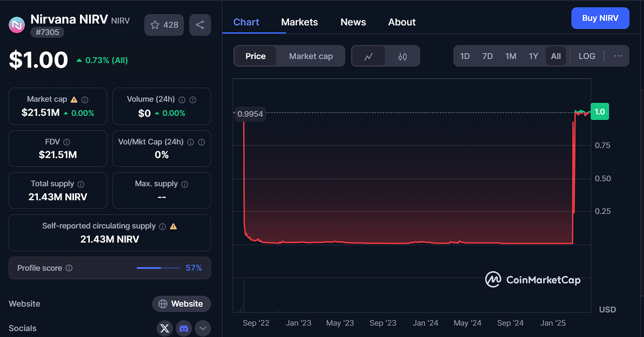The image size is (644, 337).
Task: Click second info icon next to Volume (24h)
Action: point(193,99)
